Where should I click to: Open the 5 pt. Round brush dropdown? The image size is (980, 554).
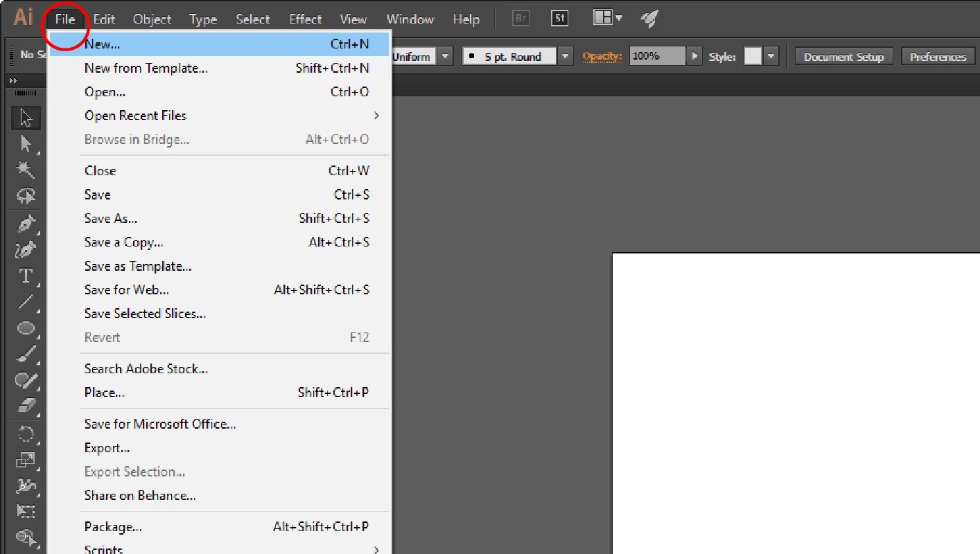tap(567, 56)
